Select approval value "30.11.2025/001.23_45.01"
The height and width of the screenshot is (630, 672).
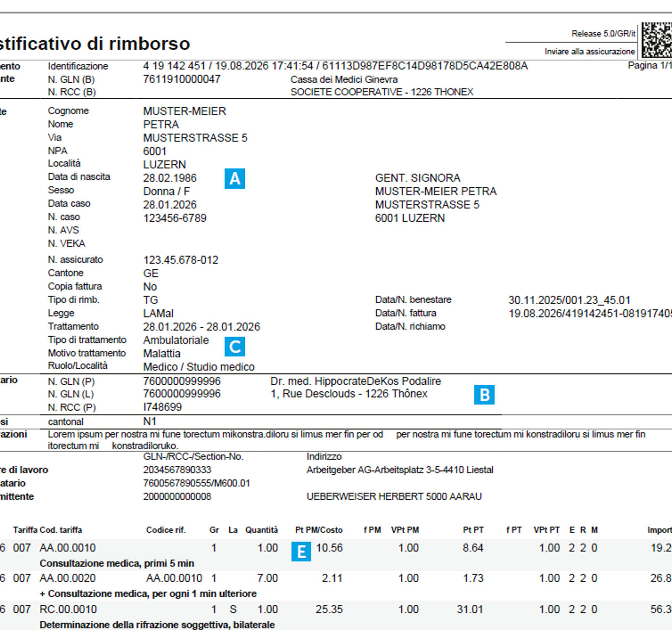click(x=570, y=300)
